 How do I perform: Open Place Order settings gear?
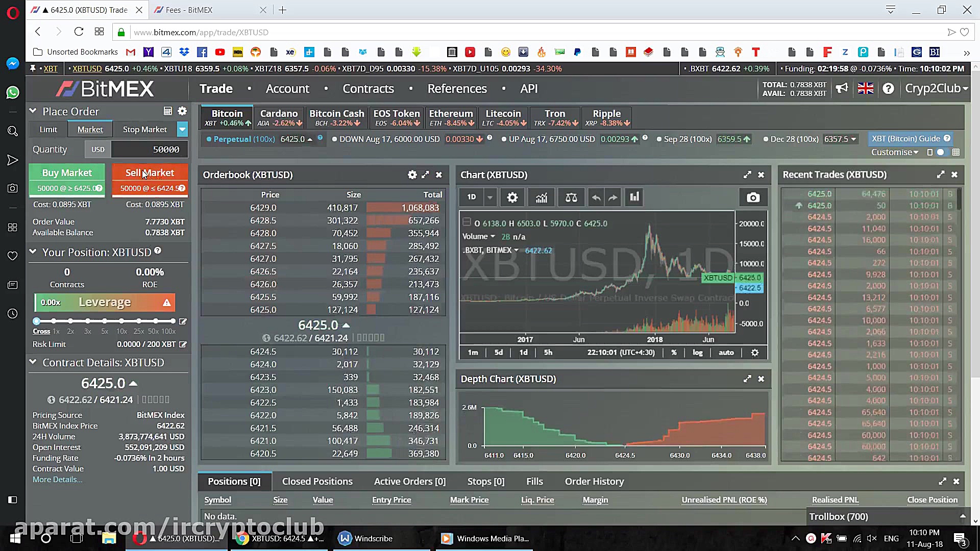click(182, 111)
